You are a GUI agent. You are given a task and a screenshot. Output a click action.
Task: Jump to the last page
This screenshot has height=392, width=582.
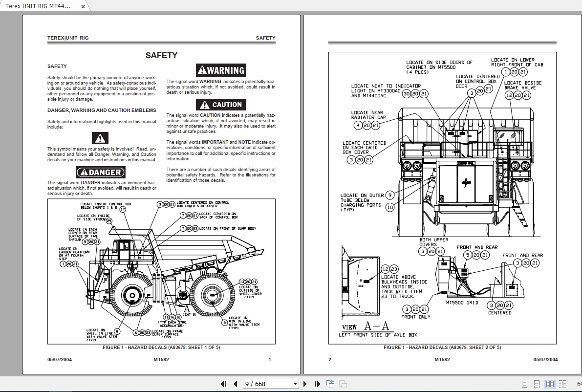point(317,384)
